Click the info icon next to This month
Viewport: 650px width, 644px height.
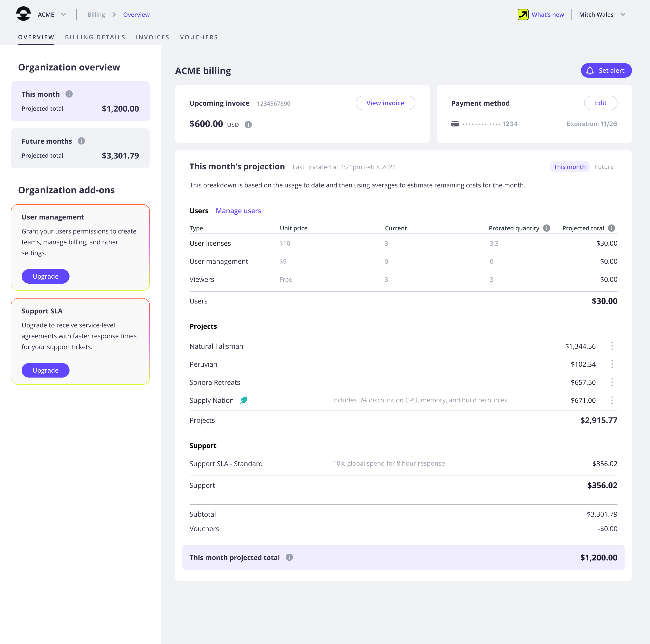pyautogui.click(x=69, y=94)
